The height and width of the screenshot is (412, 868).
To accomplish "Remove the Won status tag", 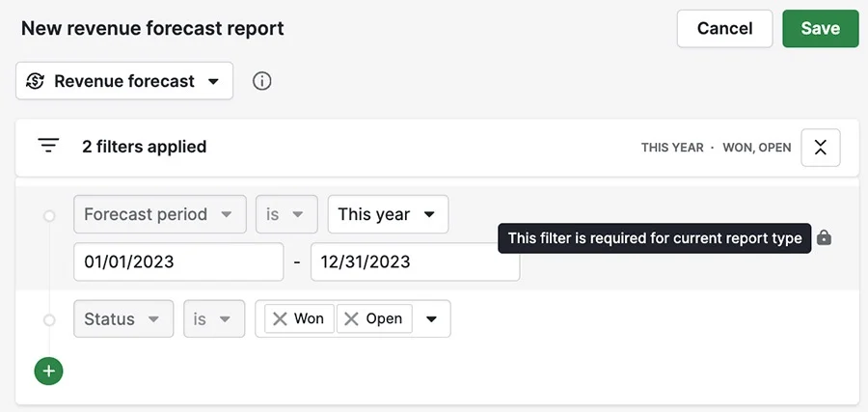I will coord(280,318).
